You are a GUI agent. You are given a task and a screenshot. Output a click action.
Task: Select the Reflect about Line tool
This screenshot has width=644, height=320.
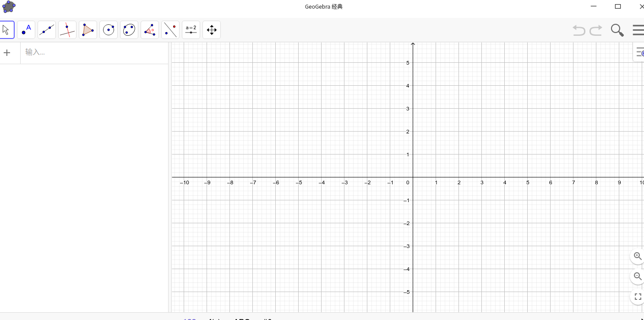click(170, 30)
